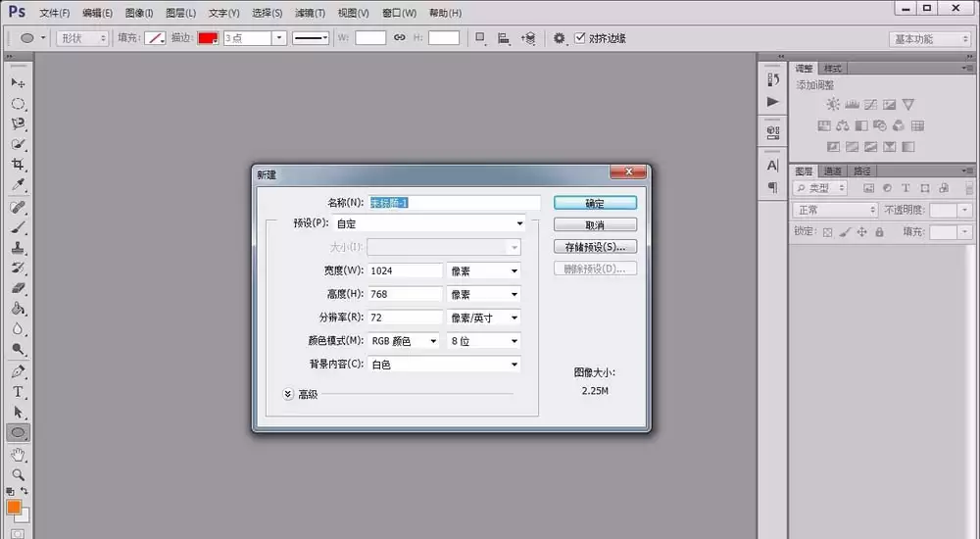
Task: Select the Brush tool
Action: coord(18,227)
